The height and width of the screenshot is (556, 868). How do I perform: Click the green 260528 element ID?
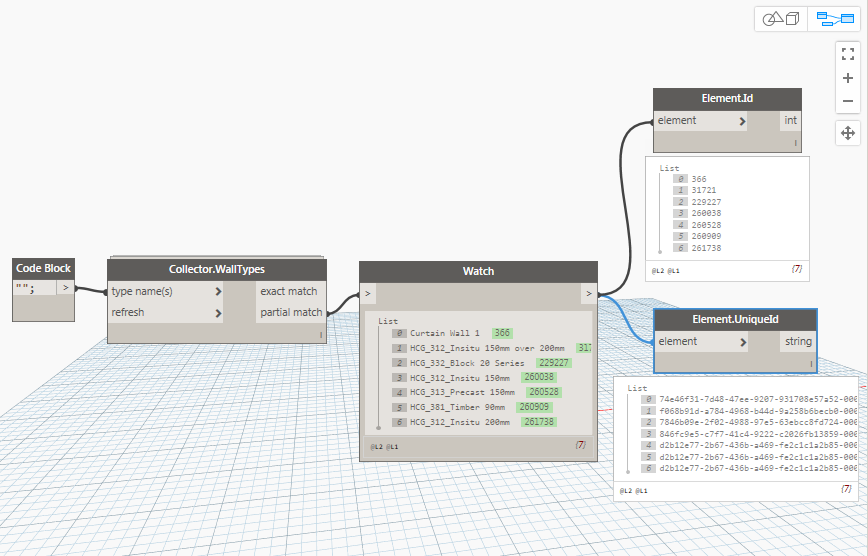pyautogui.click(x=544, y=392)
